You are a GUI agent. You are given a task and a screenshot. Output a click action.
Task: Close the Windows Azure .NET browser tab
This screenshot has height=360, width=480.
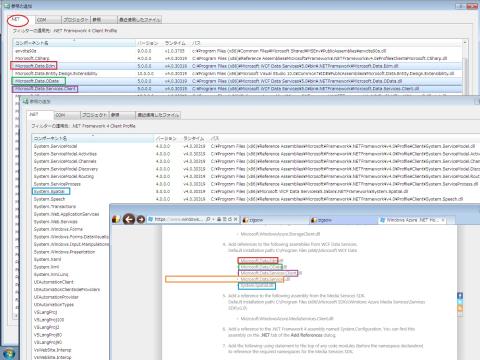(443, 220)
